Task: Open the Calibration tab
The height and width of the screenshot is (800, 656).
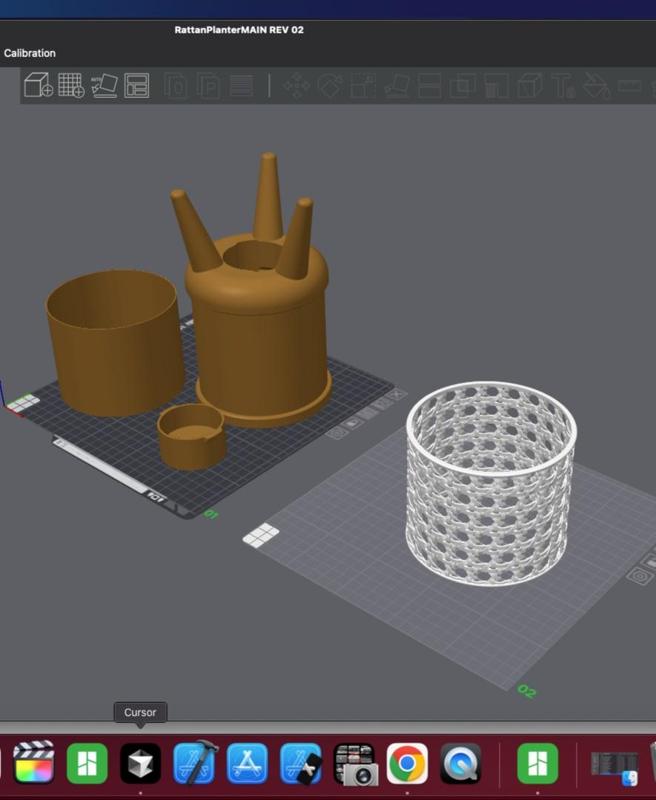Action: [30, 53]
